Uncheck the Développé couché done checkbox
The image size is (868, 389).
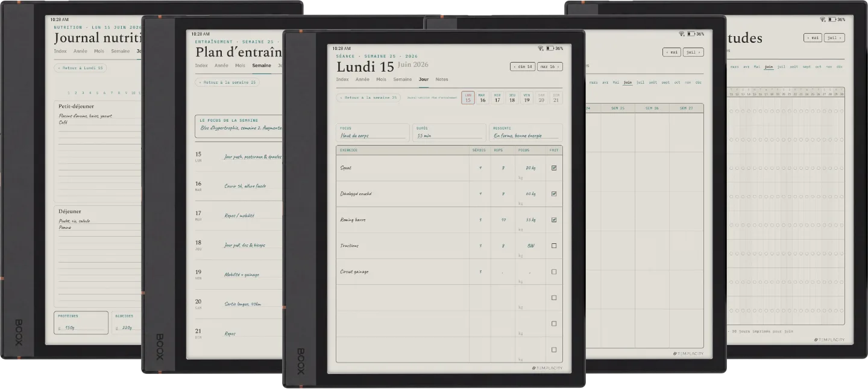coord(554,194)
